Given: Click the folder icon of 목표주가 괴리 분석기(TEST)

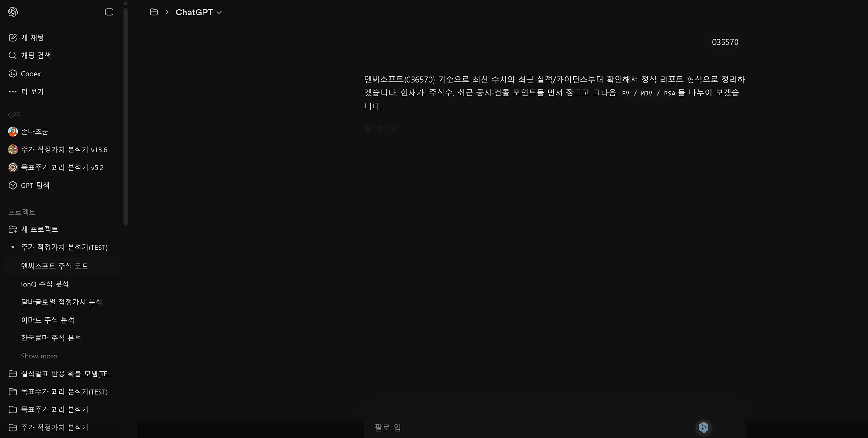Looking at the screenshot, I should coord(13,392).
